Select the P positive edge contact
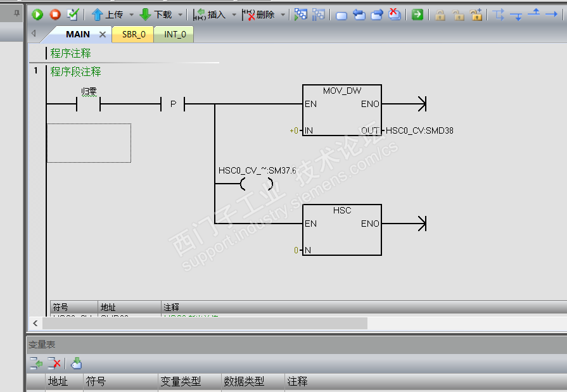567x392 pixels. click(173, 104)
